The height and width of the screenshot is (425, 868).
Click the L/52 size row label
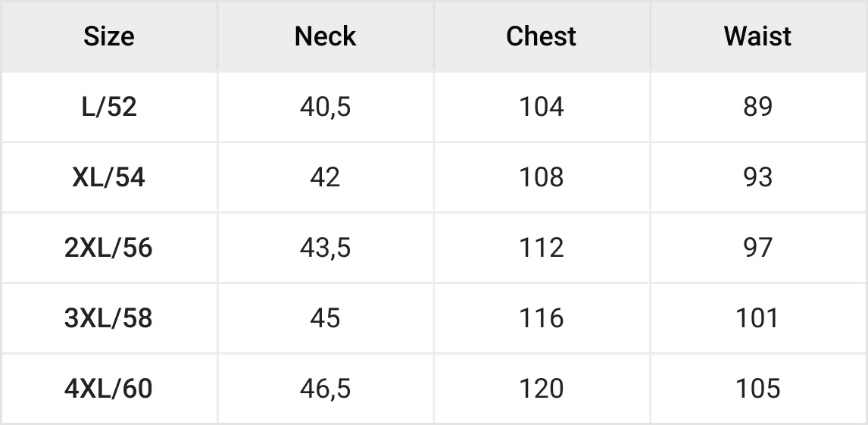point(109,107)
